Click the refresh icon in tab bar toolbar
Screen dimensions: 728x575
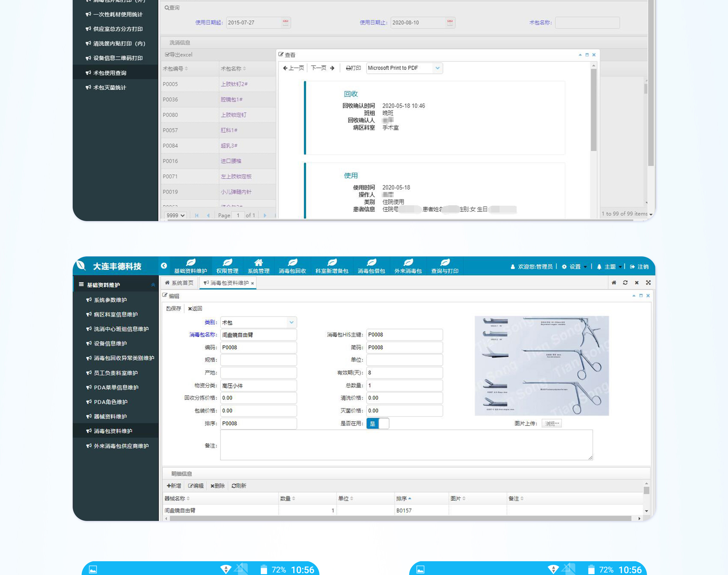625,283
